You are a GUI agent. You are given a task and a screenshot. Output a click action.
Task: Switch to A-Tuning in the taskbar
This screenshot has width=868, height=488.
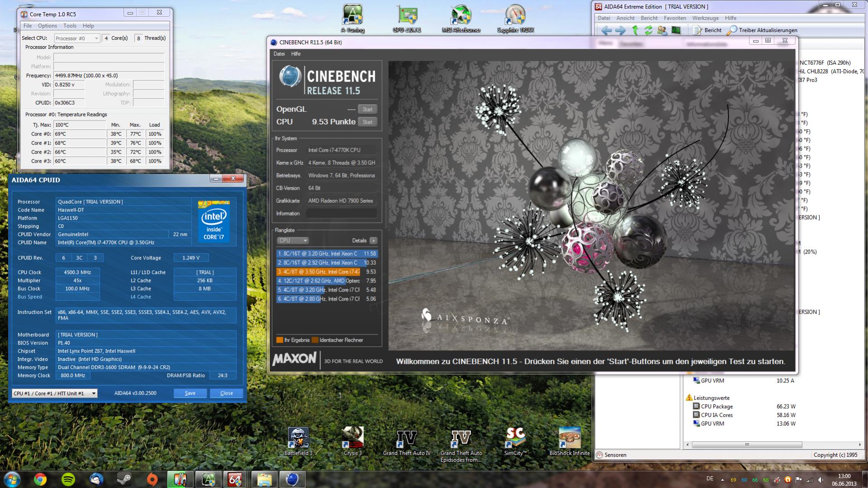pos(208,479)
